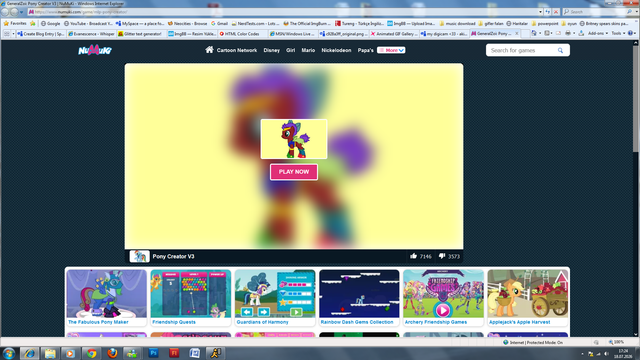Screen dimensions: 640x360
Task: Open the Disney games category
Action: click(x=271, y=50)
